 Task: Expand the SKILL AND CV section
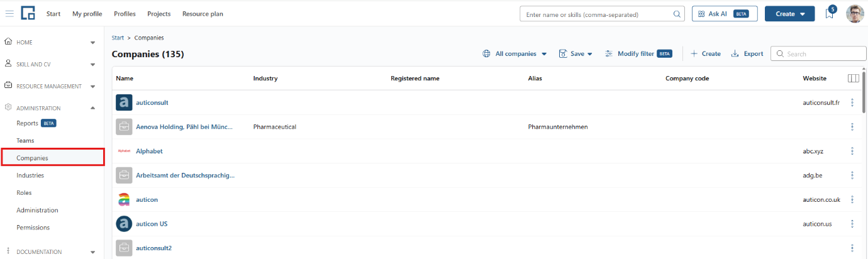[93, 64]
